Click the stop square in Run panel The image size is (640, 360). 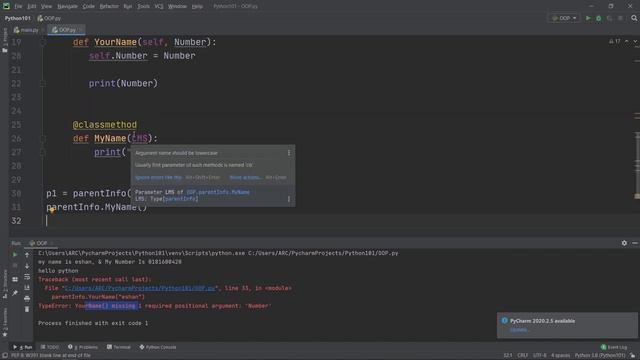(x=15, y=266)
